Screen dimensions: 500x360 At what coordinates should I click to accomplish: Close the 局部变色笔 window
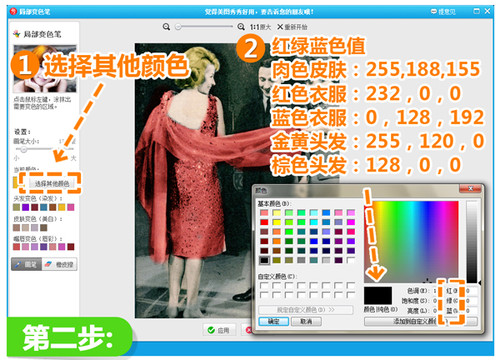tap(487, 11)
